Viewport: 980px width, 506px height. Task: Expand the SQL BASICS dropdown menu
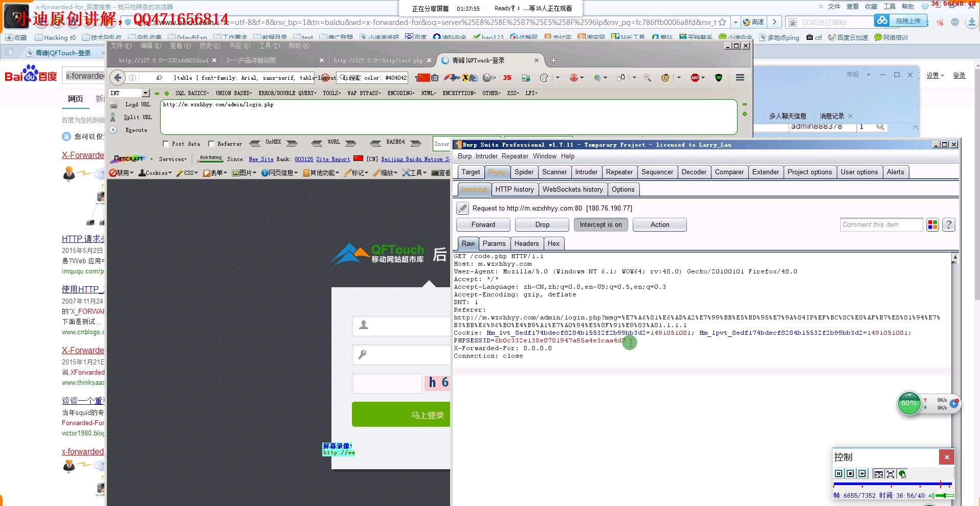point(192,93)
